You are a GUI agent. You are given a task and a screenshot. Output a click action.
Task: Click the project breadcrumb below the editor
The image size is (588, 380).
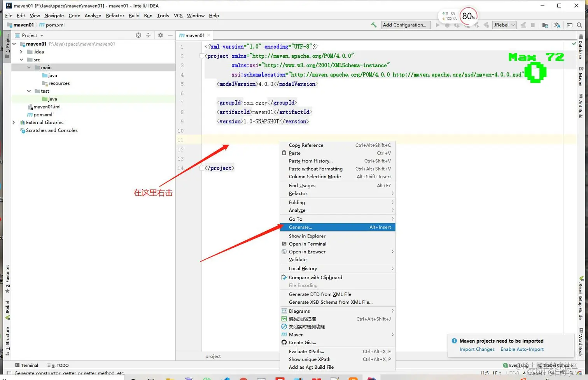213,356
